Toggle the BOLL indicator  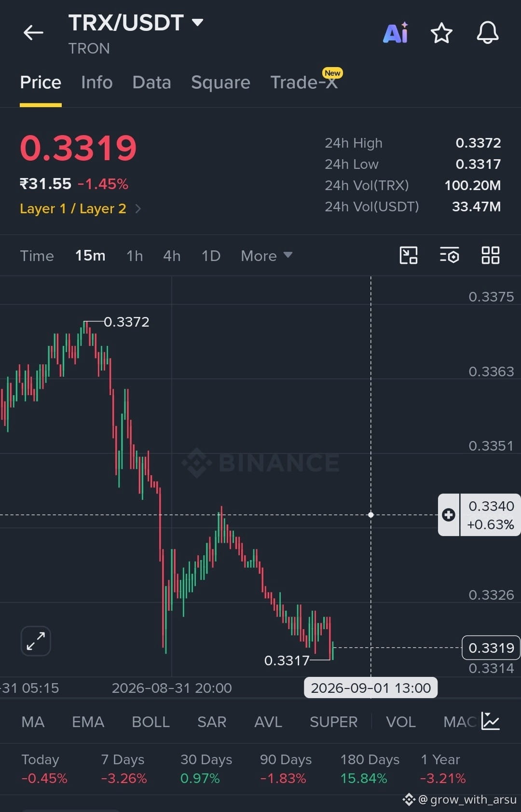[x=151, y=722]
